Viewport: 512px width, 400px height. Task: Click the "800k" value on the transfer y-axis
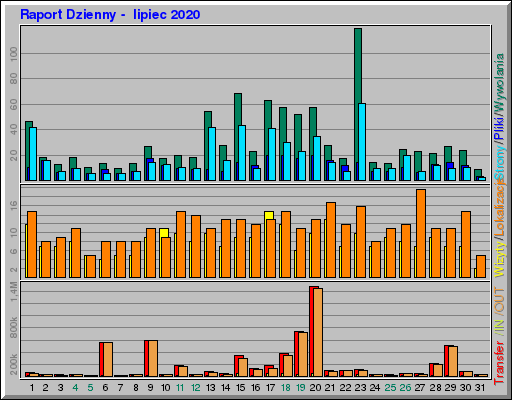pyautogui.click(x=14, y=328)
